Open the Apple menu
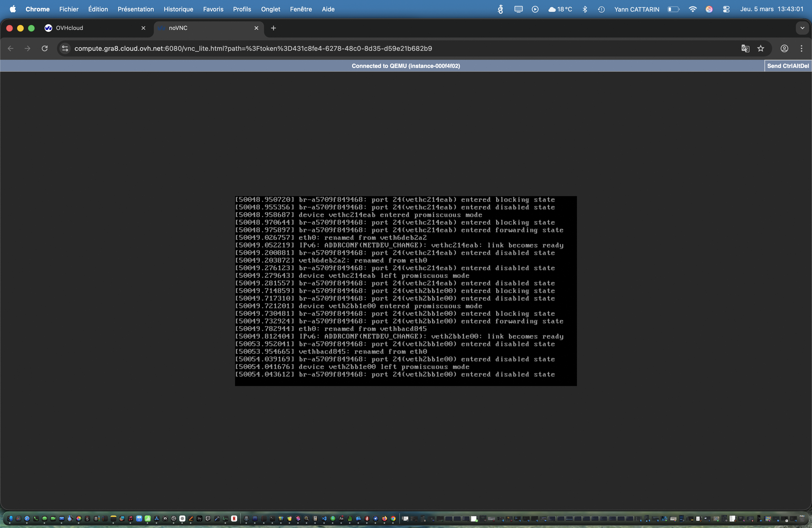 pyautogui.click(x=13, y=9)
